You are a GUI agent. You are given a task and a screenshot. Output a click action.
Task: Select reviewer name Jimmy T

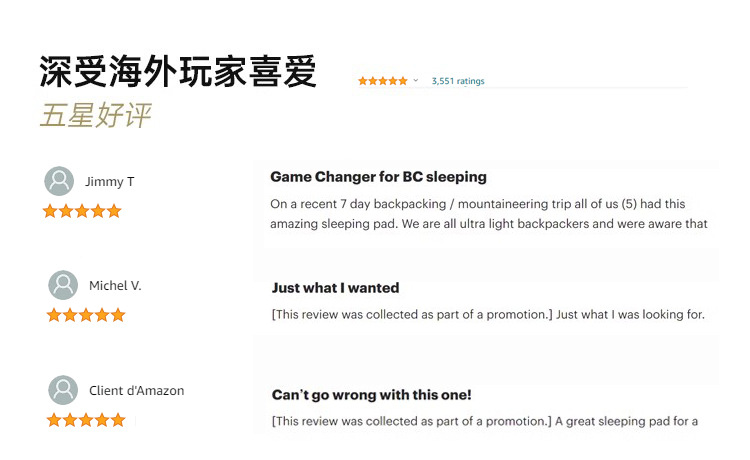(110, 182)
